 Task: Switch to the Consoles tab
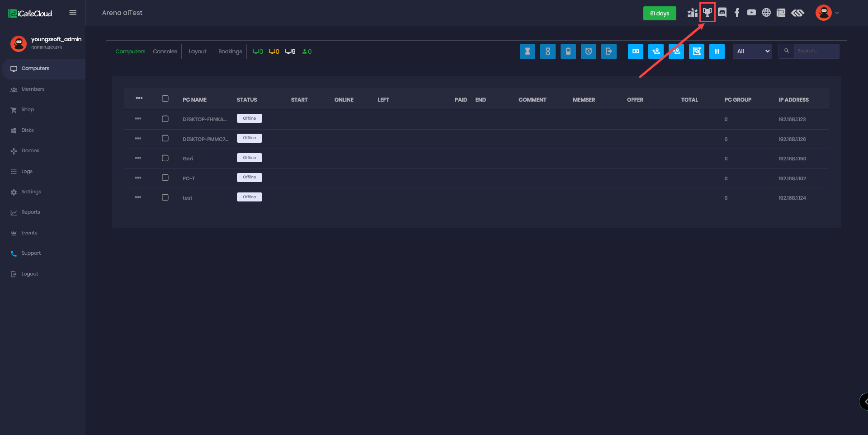[165, 51]
